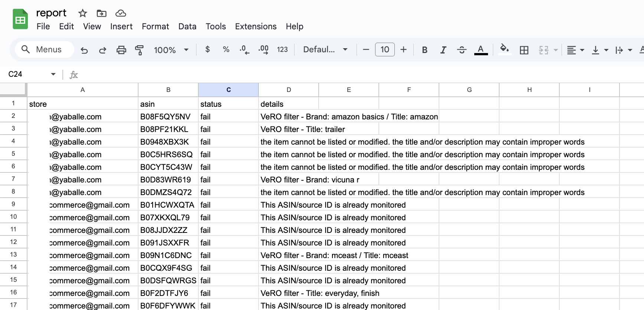
Task: Search the Menus box
Action: pyautogui.click(x=45, y=49)
